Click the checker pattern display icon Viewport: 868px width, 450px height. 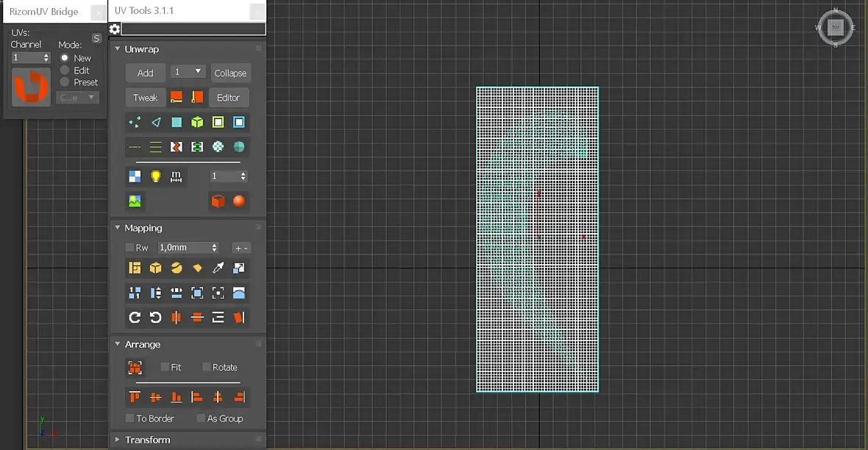click(x=135, y=176)
